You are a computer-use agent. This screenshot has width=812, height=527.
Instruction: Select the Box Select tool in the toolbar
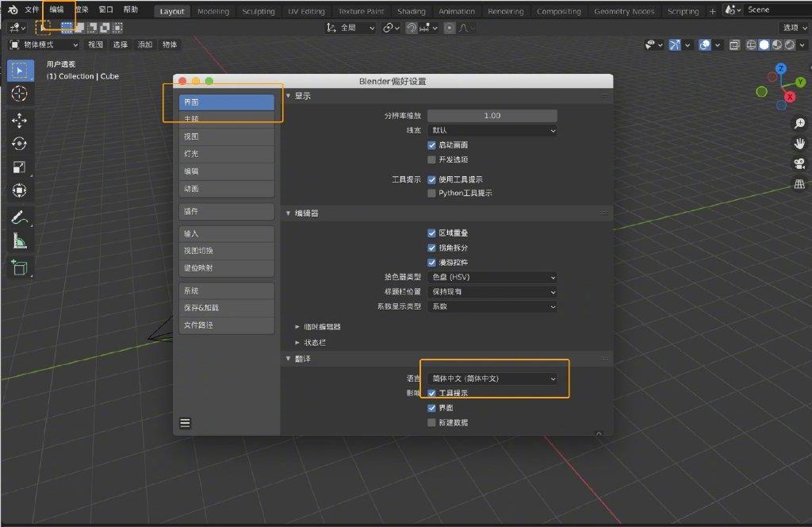pyautogui.click(x=20, y=71)
